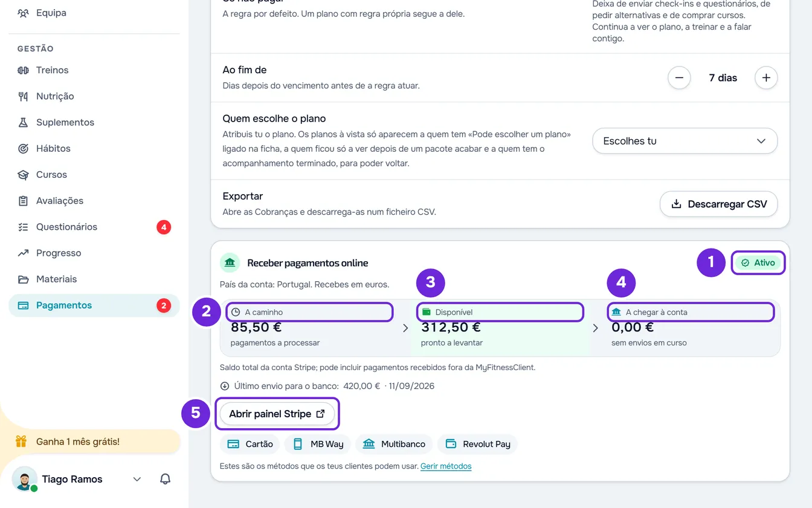Viewport: 812px width, 508px height.
Task: Open the notifications bell
Action: coord(165,479)
